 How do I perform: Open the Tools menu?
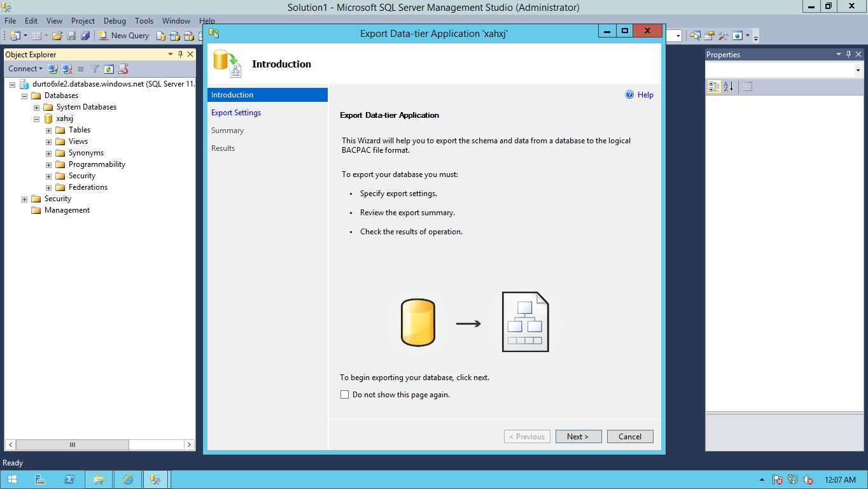pyautogui.click(x=144, y=21)
